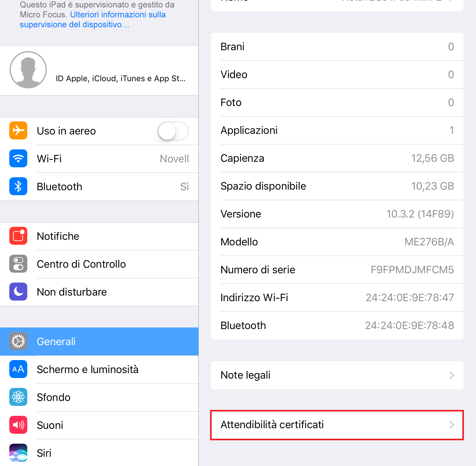This screenshot has width=476, height=466.
Task: Select the Non disturbare moon icon
Action: click(18, 292)
